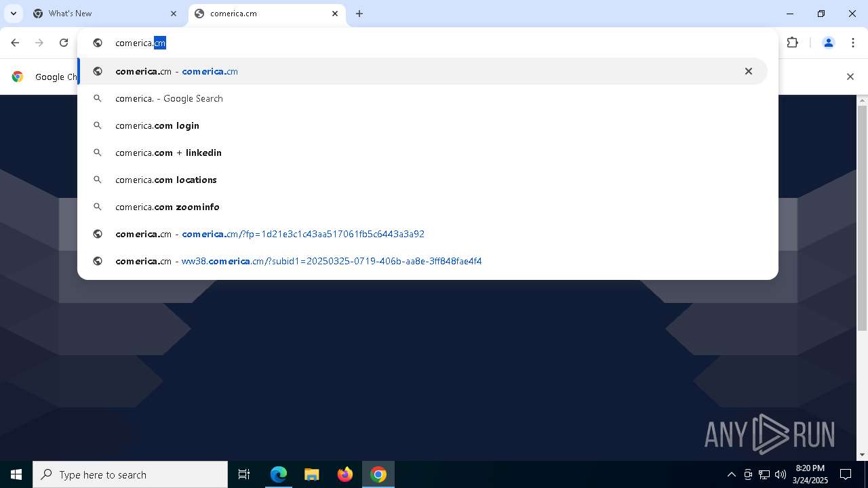
Task: Click the page vertical scrollbar
Action: tap(862, 219)
